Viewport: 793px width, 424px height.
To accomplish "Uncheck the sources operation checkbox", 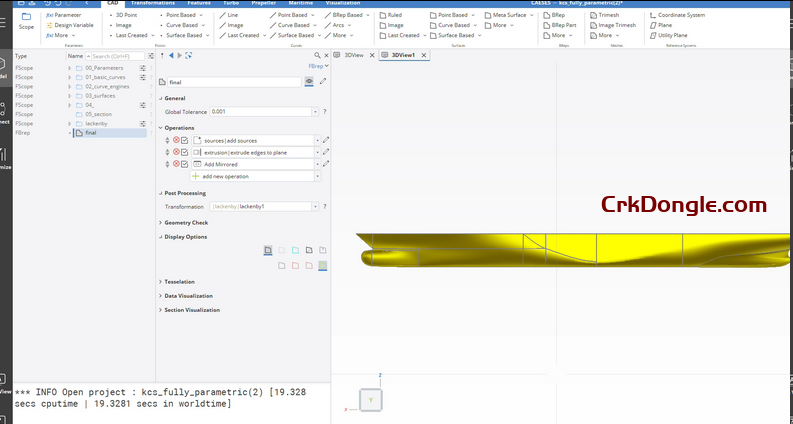I will (185, 140).
